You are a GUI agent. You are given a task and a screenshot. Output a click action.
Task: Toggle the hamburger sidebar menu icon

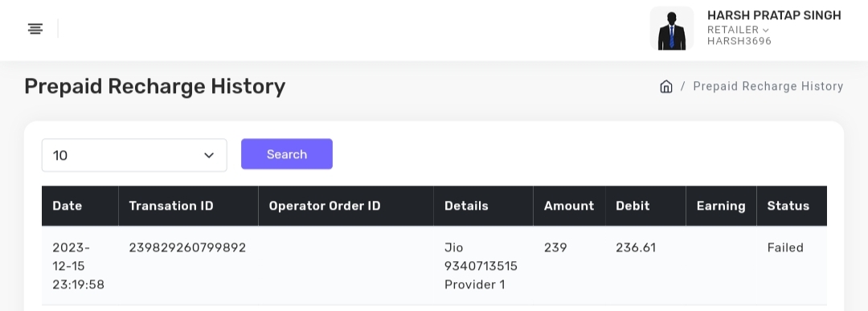[35, 29]
